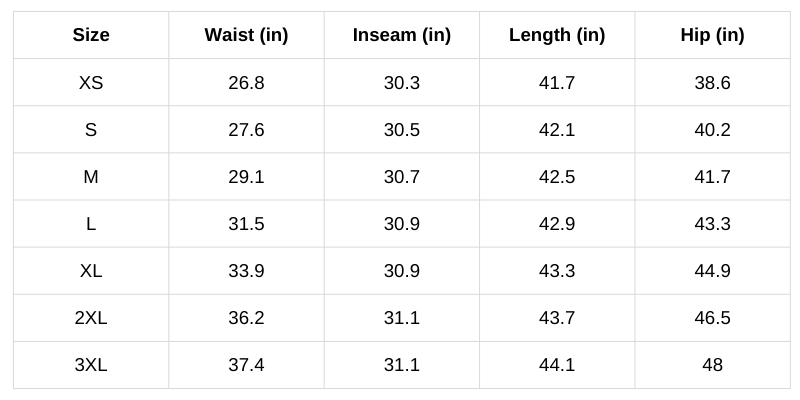The width and height of the screenshot is (800, 400).
Task: Click the Length (in) column header
Action: 557,35
